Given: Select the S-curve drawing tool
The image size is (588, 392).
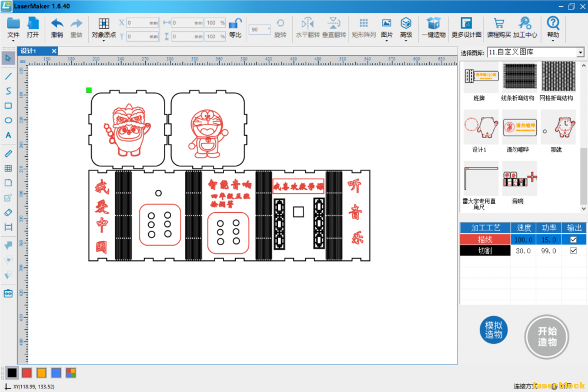Looking at the screenshot, I should (8, 91).
